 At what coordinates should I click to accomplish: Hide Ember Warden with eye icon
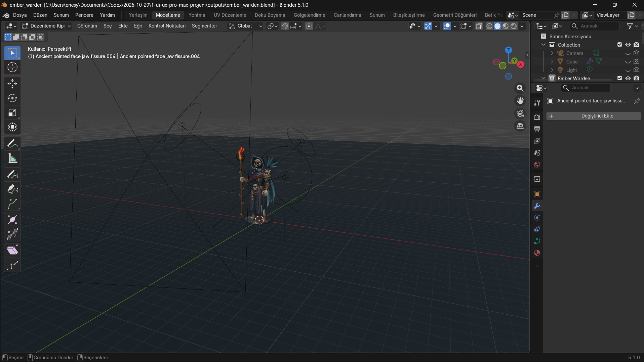[x=628, y=78]
